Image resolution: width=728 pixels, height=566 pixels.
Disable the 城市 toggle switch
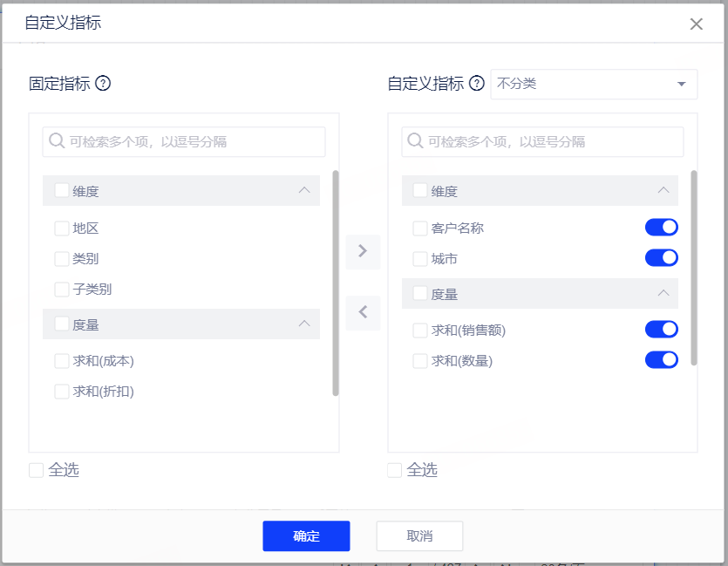(661, 258)
